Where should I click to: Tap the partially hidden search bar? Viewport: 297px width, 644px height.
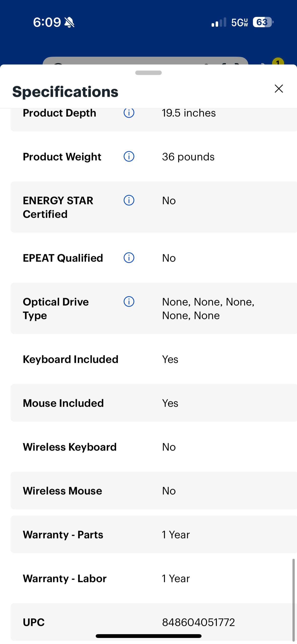click(x=145, y=61)
